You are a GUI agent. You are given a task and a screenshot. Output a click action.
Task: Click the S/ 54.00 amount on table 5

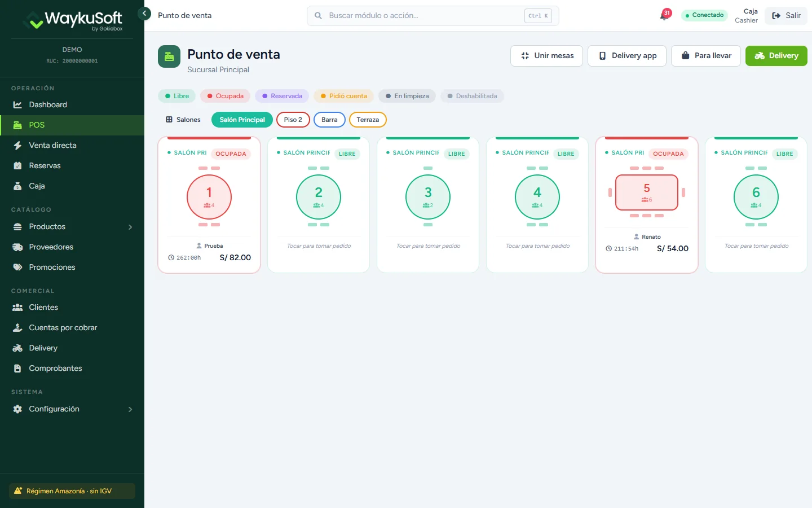[x=673, y=248]
